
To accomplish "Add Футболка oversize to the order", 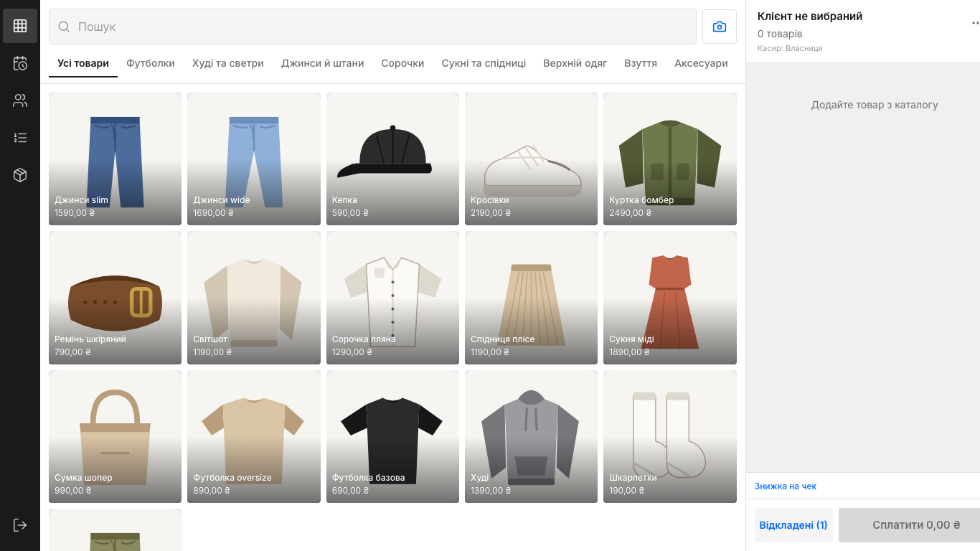I will (x=254, y=436).
